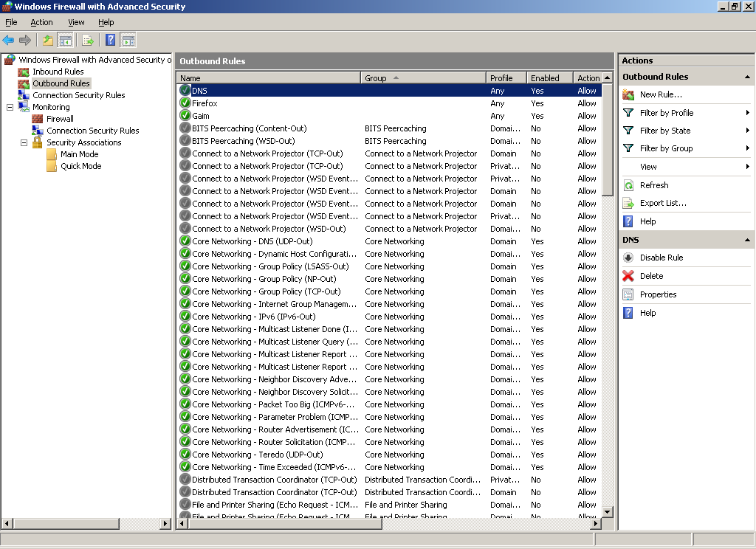756x549 pixels.
Task: Click the Up One Level folder toolbar icon
Action: [48, 40]
